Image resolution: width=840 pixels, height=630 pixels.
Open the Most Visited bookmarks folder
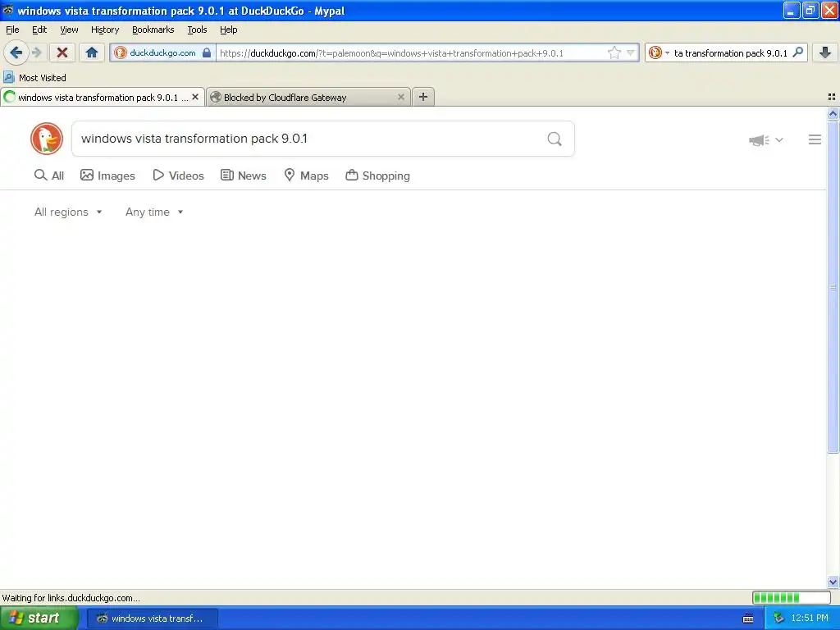[x=34, y=78]
